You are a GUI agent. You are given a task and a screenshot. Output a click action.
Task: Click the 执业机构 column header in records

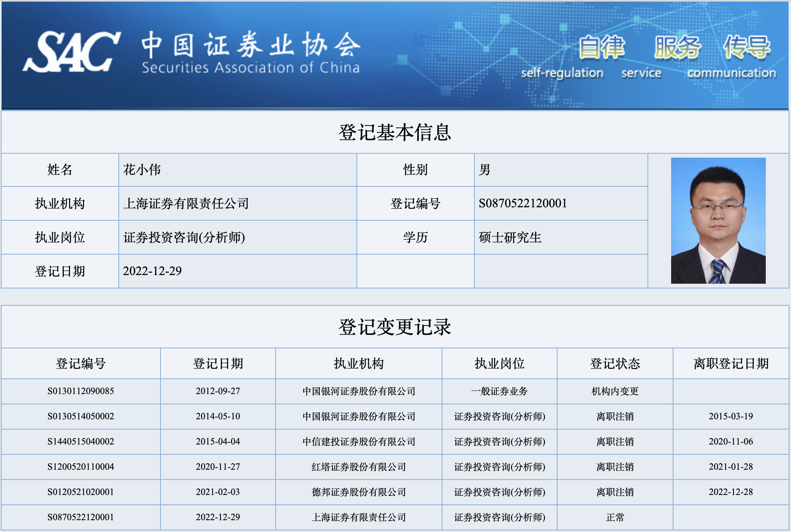click(x=358, y=363)
